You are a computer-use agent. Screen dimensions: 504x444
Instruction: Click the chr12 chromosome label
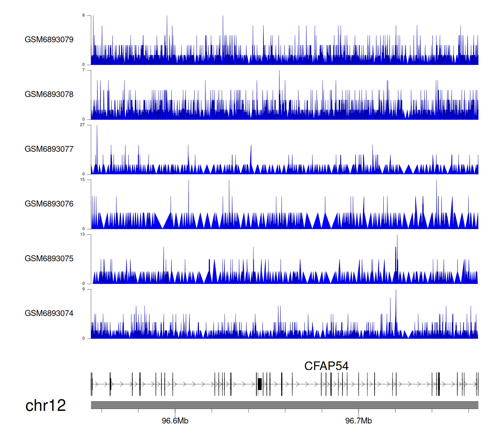point(45,406)
